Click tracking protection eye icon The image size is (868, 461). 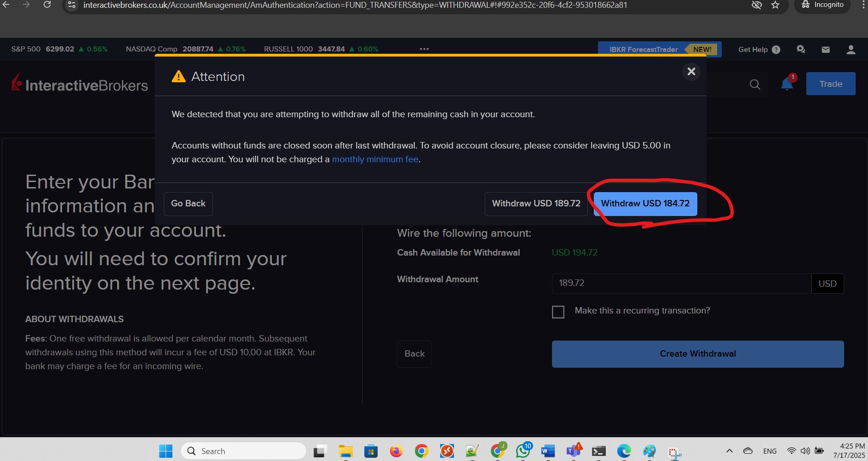coord(757,5)
